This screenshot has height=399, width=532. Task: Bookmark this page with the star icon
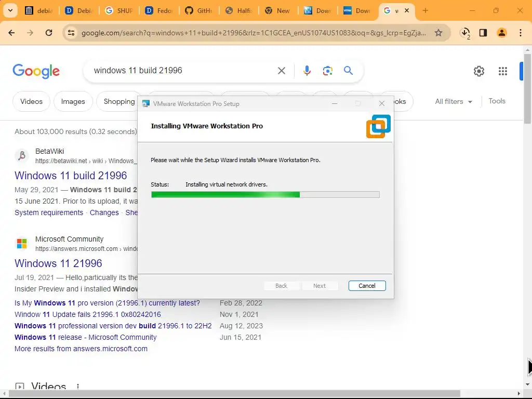[x=438, y=33]
